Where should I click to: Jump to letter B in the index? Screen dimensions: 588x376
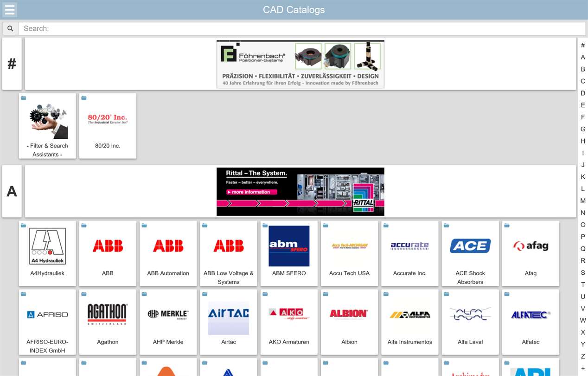(x=583, y=69)
